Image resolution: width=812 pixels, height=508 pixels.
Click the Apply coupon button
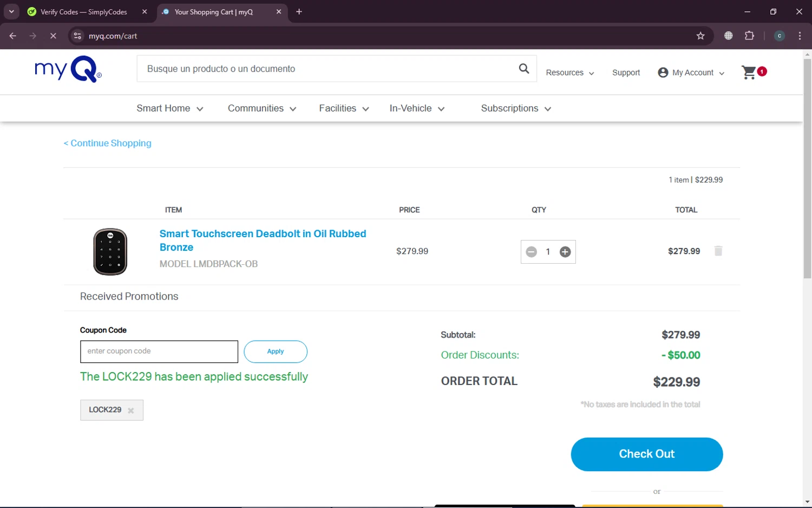click(x=276, y=351)
